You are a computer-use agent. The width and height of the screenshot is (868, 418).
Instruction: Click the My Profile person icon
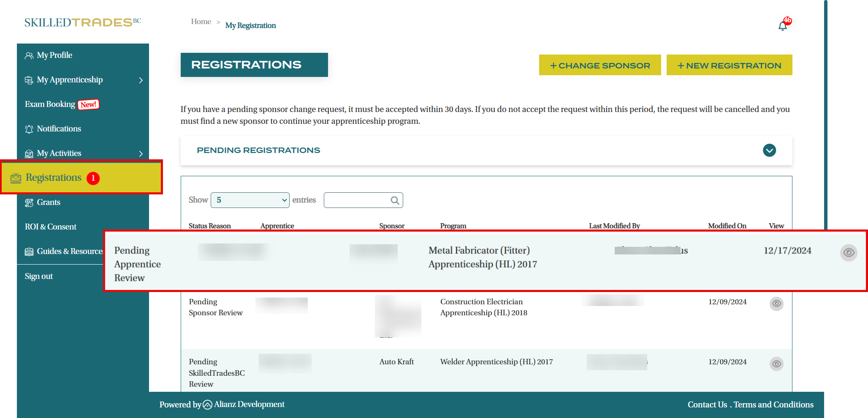click(29, 56)
